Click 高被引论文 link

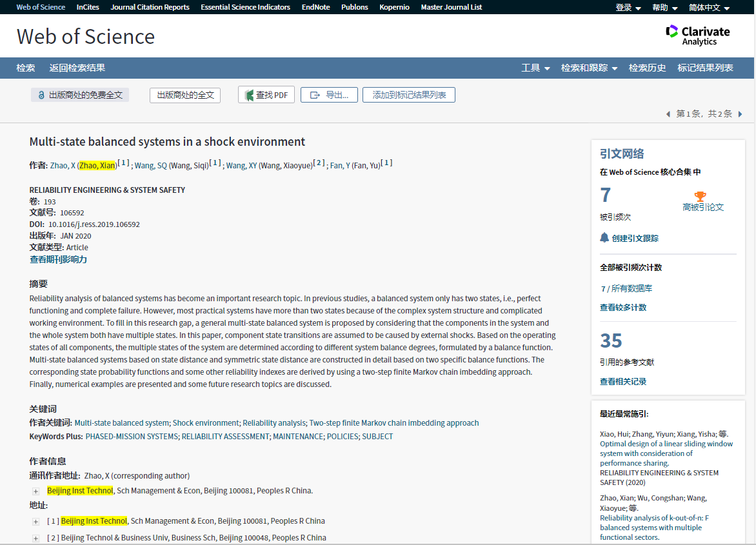703,207
